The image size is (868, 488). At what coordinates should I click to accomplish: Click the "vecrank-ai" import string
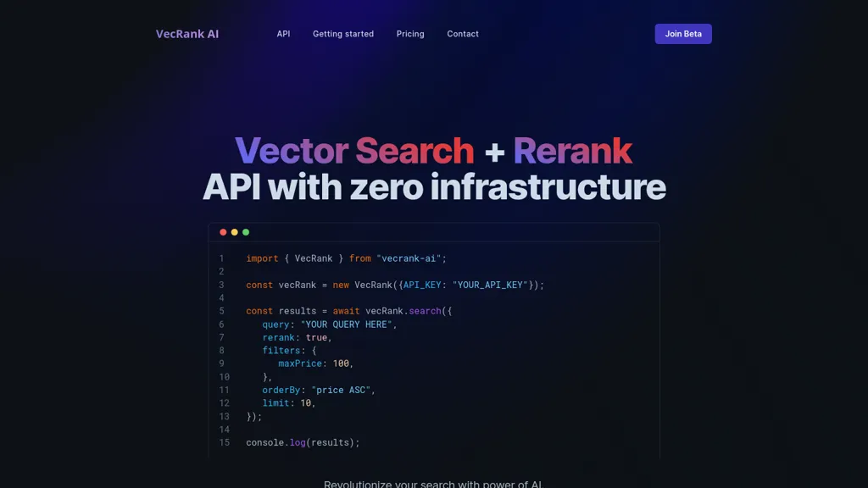pos(409,258)
